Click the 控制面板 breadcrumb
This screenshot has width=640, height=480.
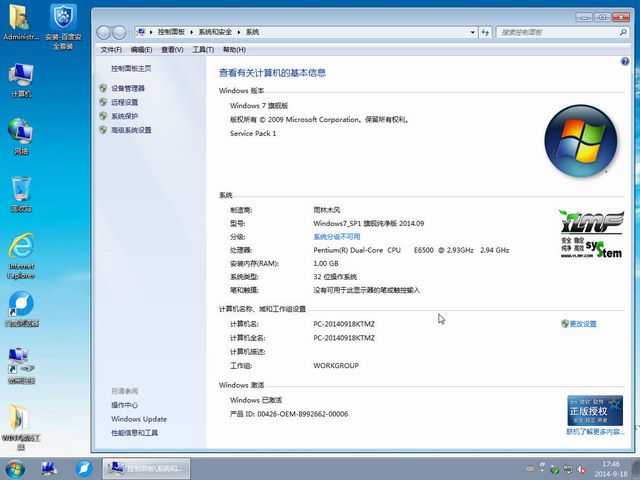click(171, 32)
